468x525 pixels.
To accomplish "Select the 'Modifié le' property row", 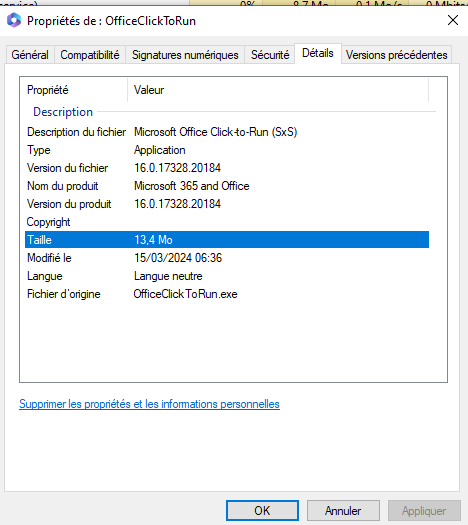I will pos(227,258).
